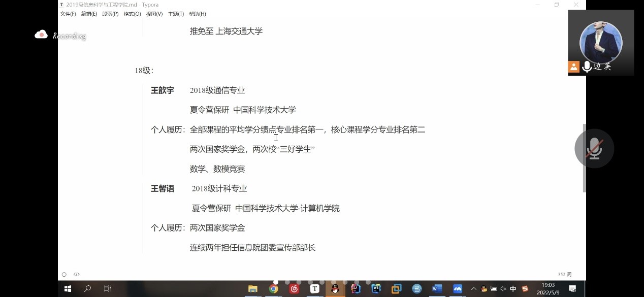Screen dimensions: 644x297
Task: Click the participant video thumbnail of 边莫
Action: (x=601, y=43)
